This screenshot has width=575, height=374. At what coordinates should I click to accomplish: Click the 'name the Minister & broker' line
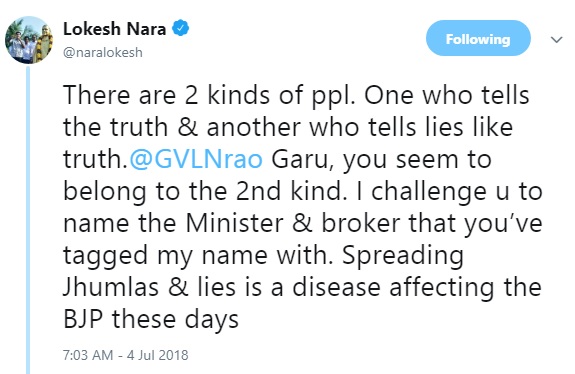[231, 223]
